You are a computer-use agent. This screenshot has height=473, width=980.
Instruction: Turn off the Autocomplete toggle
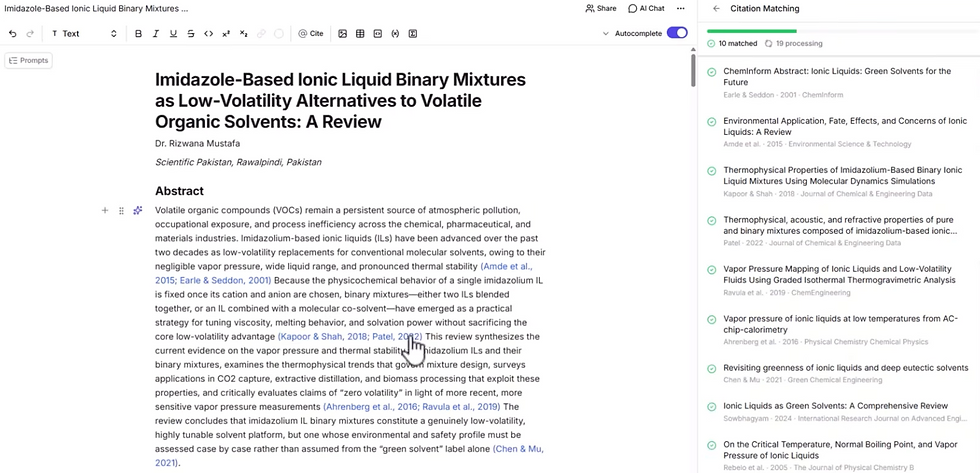click(677, 33)
